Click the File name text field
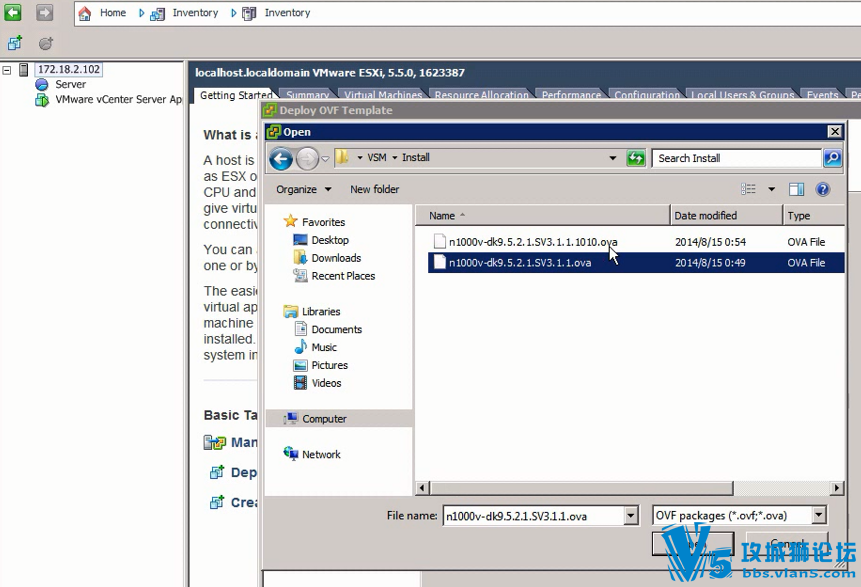 (534, 516)
